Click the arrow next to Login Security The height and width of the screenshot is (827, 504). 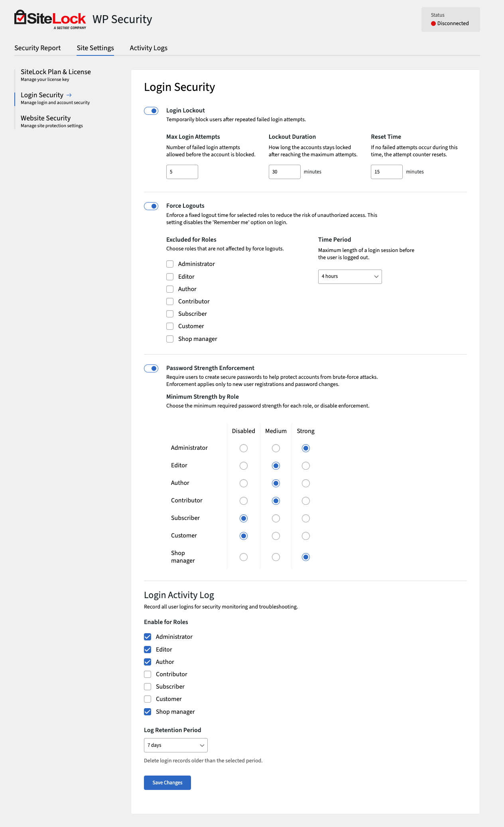click(x=69, y=95)
